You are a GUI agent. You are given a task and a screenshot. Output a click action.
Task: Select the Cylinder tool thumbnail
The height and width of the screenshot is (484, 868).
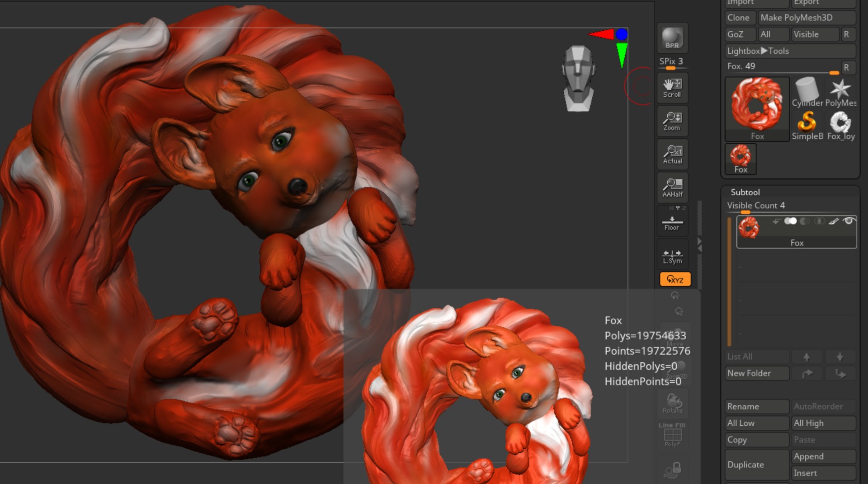807,93
